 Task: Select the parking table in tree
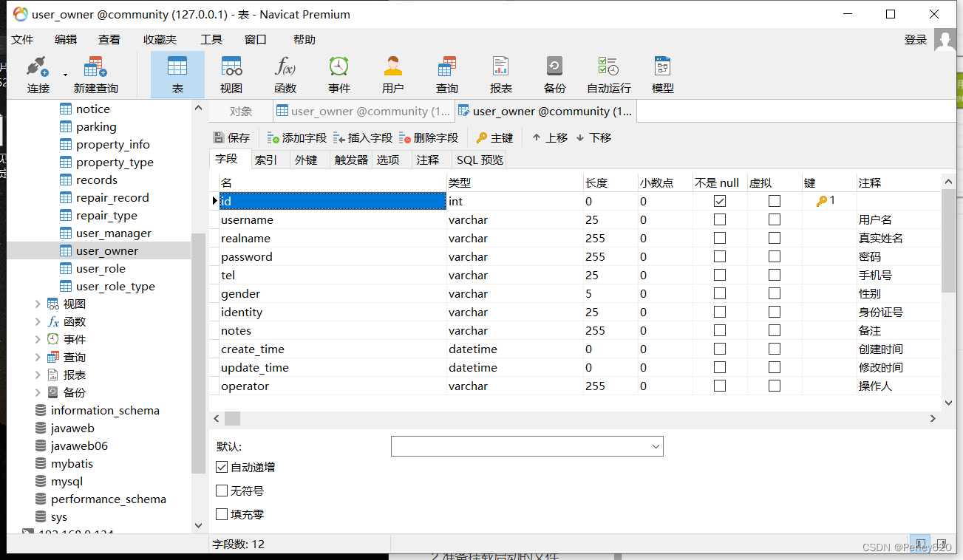coord(96,127)
